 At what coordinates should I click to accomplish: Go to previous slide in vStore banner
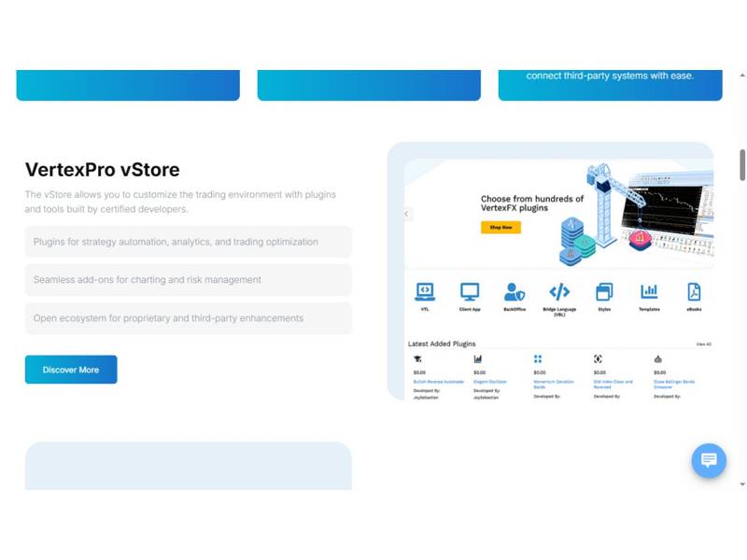406,214
